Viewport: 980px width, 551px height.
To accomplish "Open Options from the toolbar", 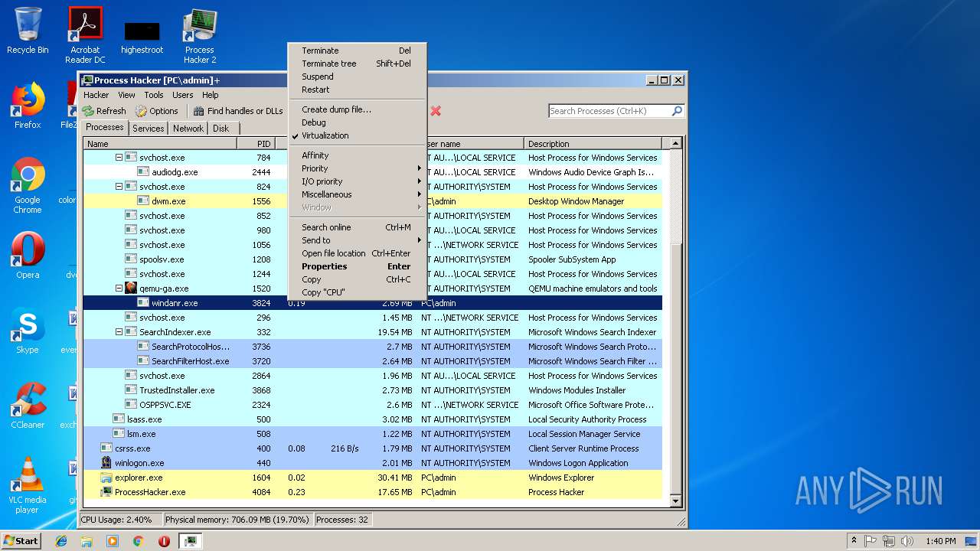I will point(156,111).
